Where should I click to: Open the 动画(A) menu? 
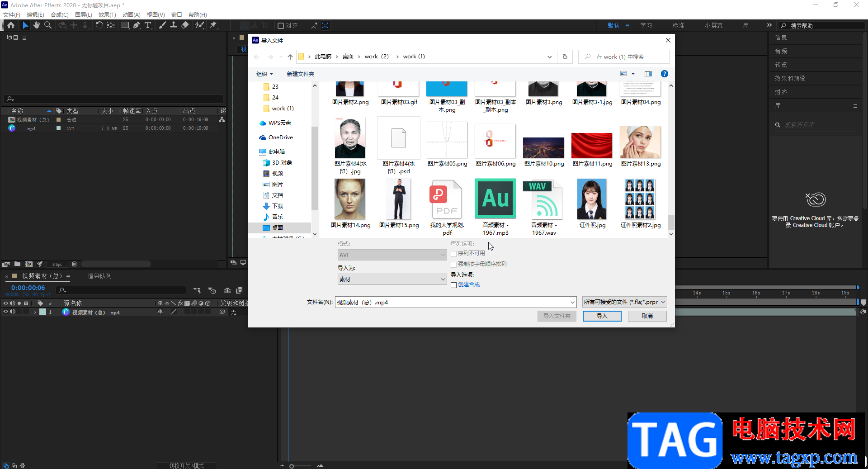[131, 14]
